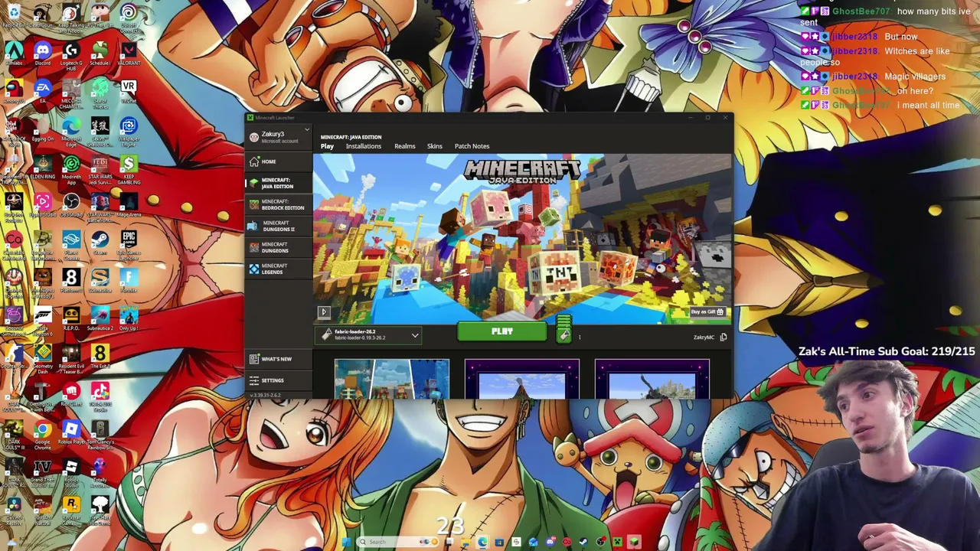Screen dimensions: 980x551
Task: Click the Logitech G HUB desktop icon
Action: click(71, 55)
